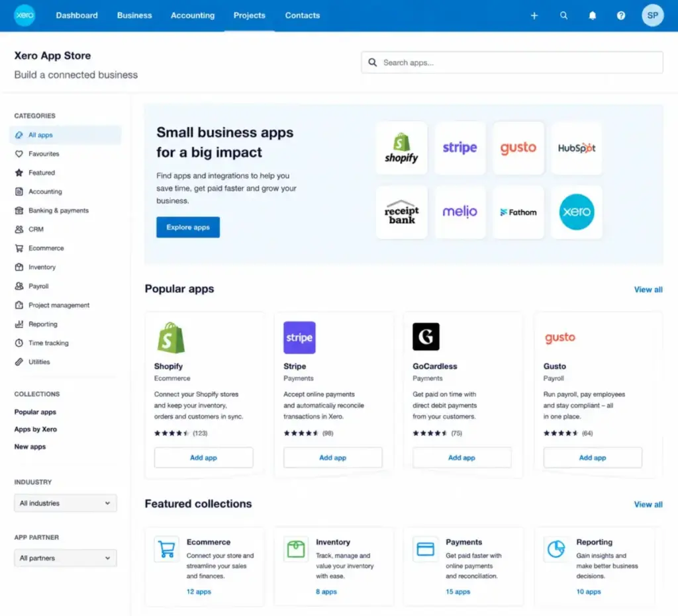Open the 15 apps Payments link
The width and height of the screenshot is (678, 616).
[x=458, y=592]
